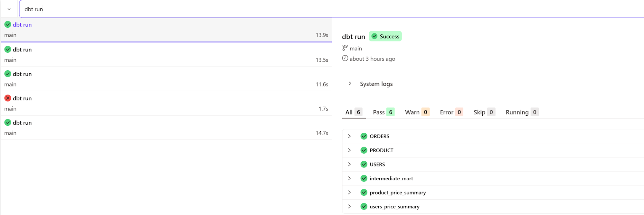Image resolution: width=644 pixels, height=215 pixels.
Task: Click the 13.9s duration value
Action: [322, 35]
